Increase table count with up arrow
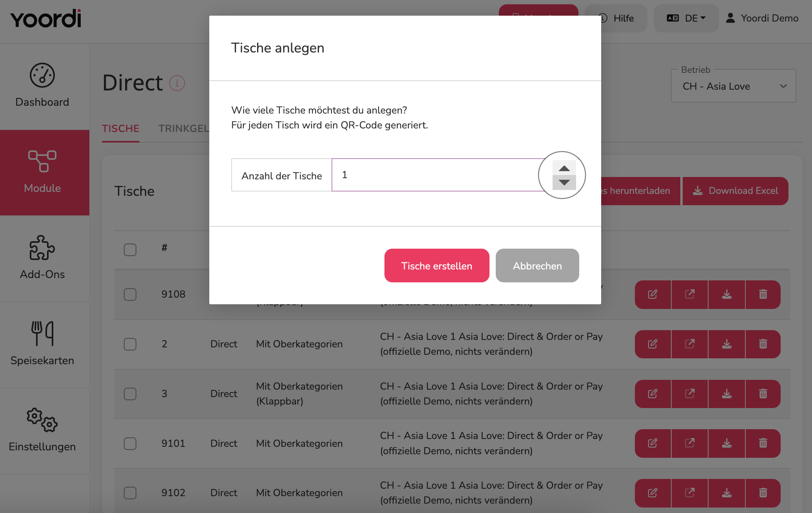The width and height of the screenshot is (812, 513). pos(564,168)
